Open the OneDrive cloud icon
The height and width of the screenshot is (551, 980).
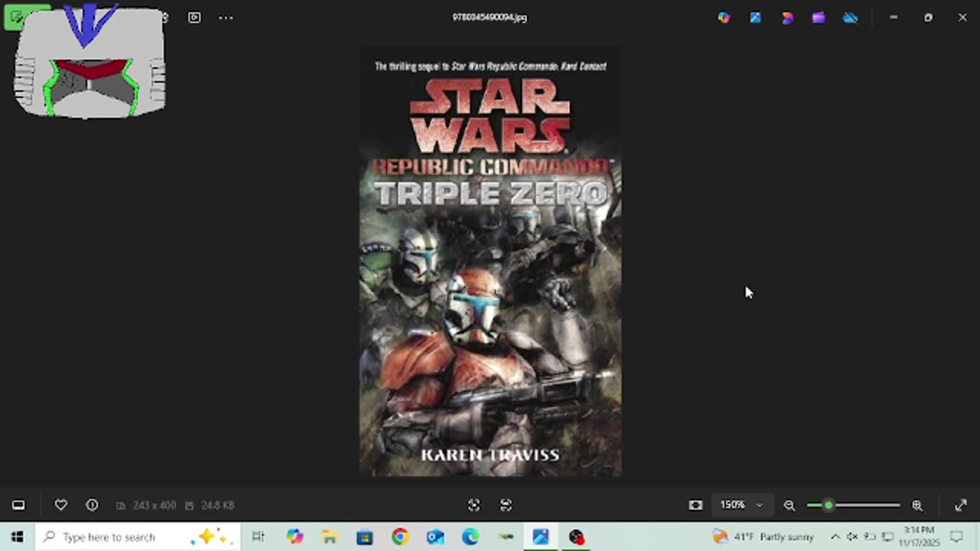pyautogui.click(x=851, y=17)
